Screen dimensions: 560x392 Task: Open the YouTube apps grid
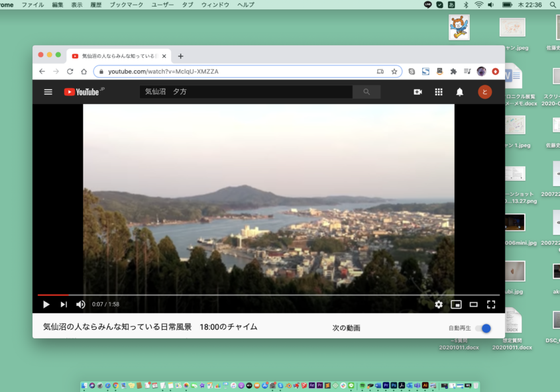[x=438, y=92]
